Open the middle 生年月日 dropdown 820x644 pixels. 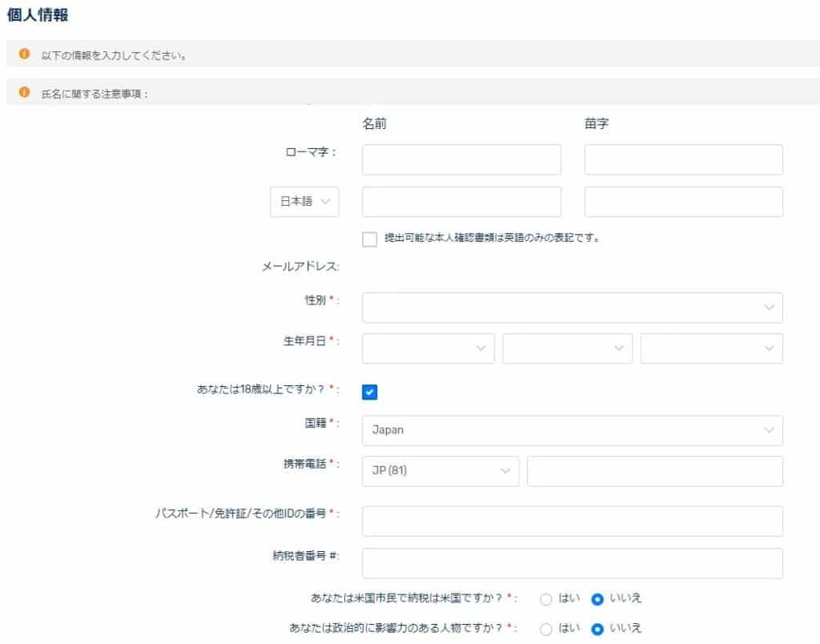(x=568, y=348)
